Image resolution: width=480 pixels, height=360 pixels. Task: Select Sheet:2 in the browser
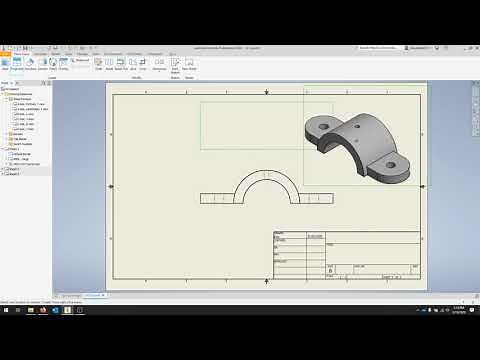[x=13, y=169]
